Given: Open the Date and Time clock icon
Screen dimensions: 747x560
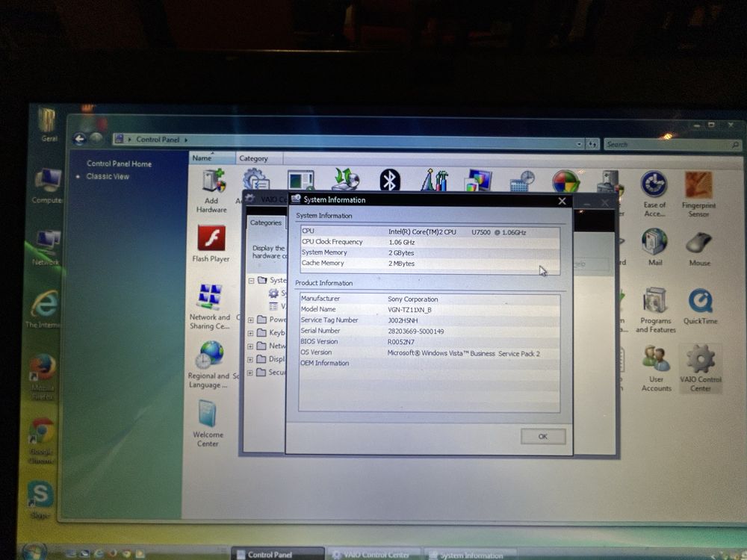Looking at the screenshot, I should pyautogui.click(x=521, y=181).
